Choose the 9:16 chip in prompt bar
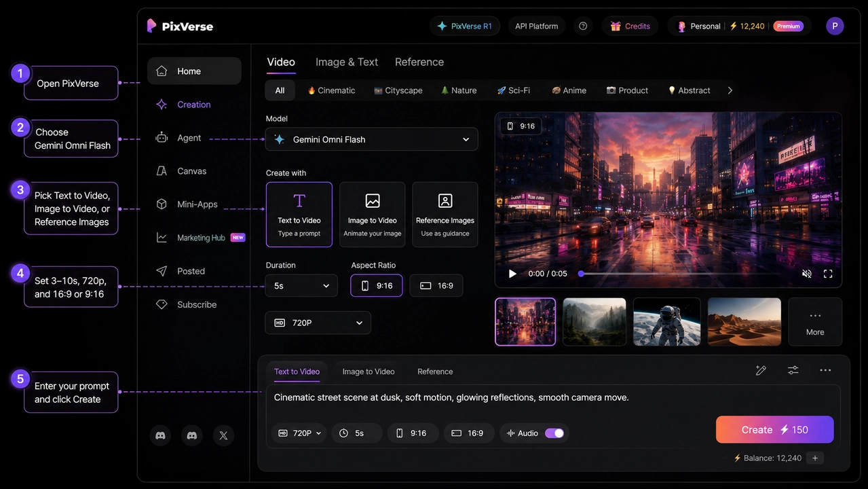Screen dimensions: 868x489 (412, 433)
